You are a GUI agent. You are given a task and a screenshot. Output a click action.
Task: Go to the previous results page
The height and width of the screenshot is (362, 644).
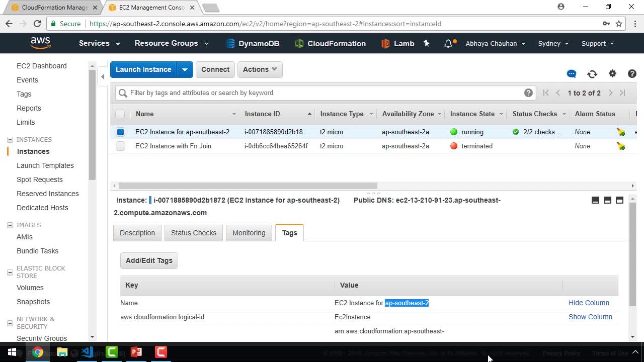pyautogui.click(x=558, y=93)
